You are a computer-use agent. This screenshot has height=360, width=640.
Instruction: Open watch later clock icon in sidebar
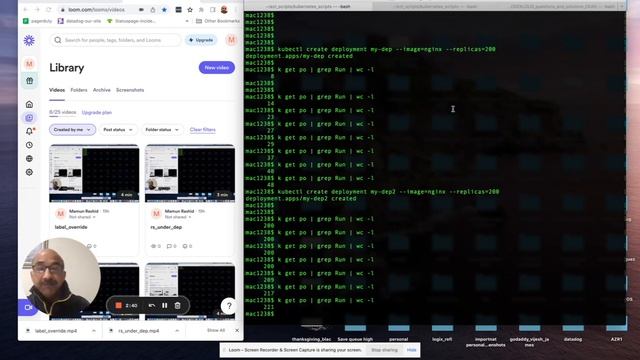[x=29, y=145]
